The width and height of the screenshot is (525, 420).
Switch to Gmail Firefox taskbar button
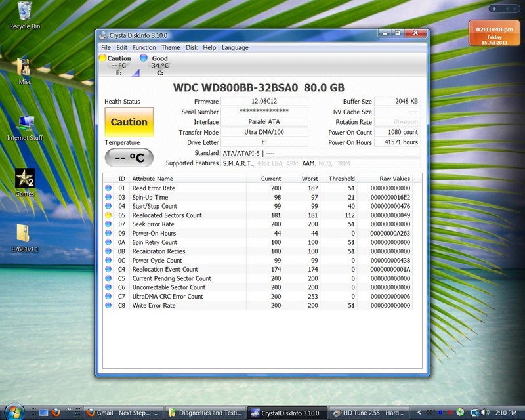pos(123,413)
